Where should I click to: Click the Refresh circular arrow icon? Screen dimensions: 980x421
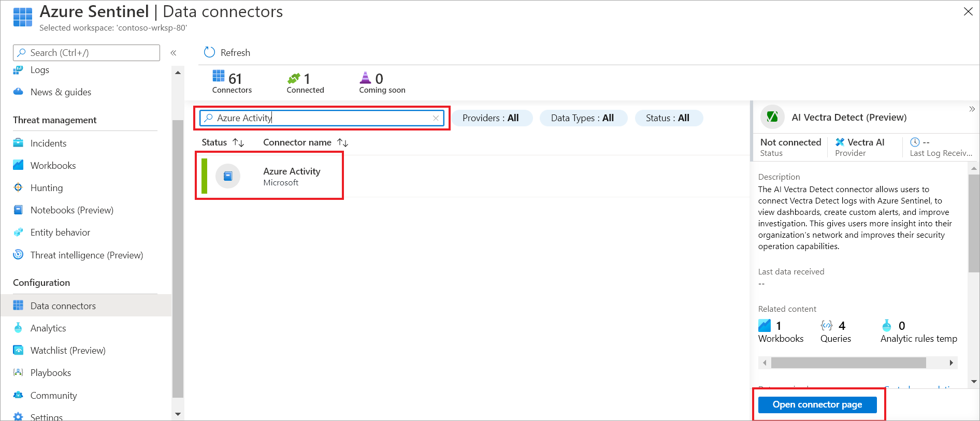(x=209, y=52)
